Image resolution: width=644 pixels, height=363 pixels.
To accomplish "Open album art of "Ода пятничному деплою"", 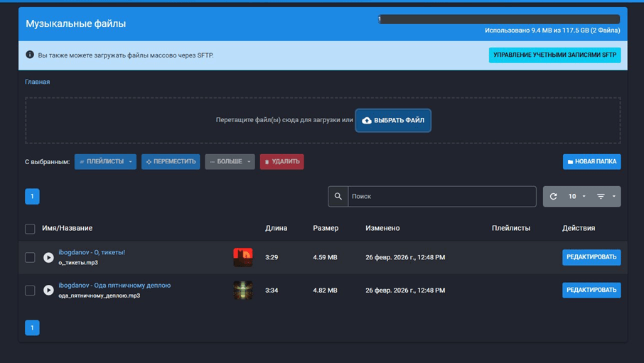I will 243,290.
